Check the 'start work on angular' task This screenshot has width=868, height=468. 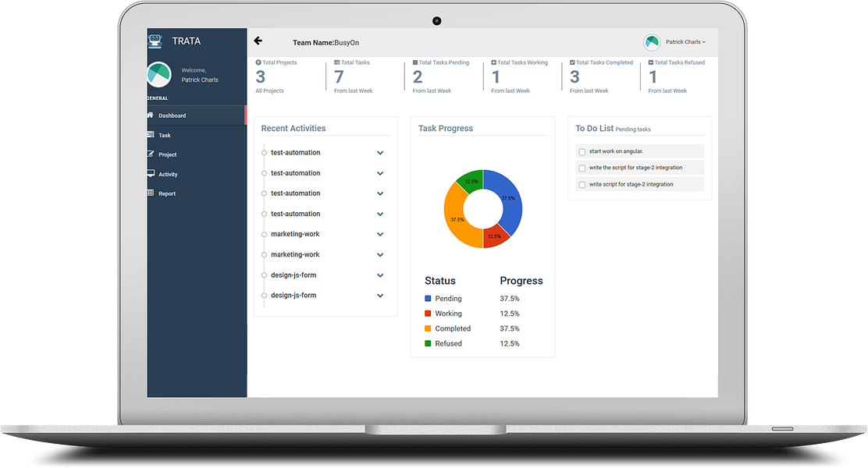582,151
